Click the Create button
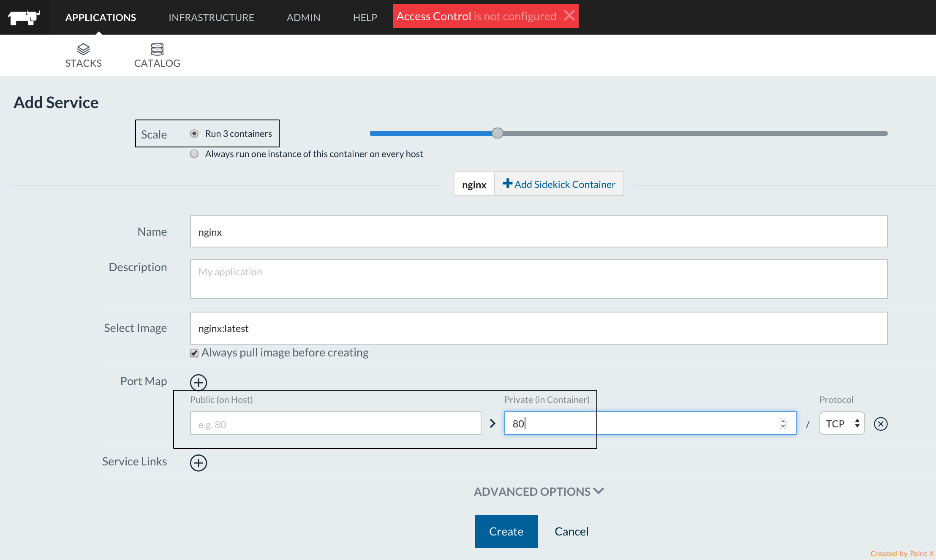 (x=506, y=531)
